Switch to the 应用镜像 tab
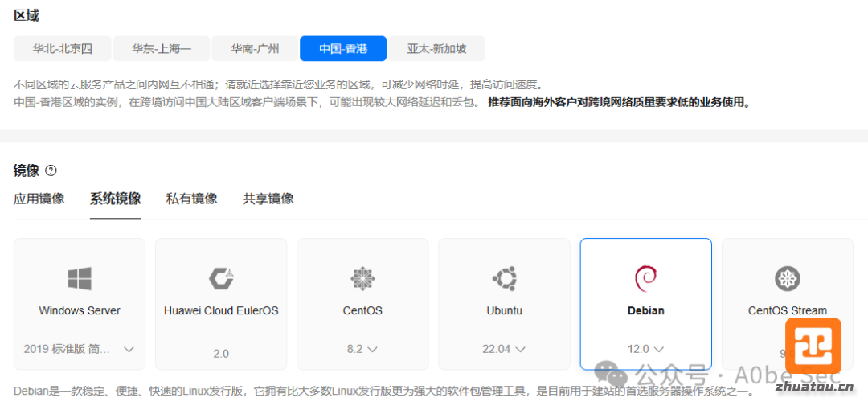Viewport: 868px width, 410px height. click(39, 199)
